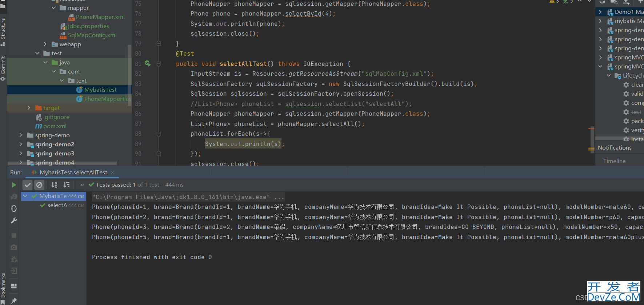Toggle show passed tests checkmark button
The height and width of the screenshot is (305, 644).
[x=28, y=185]
